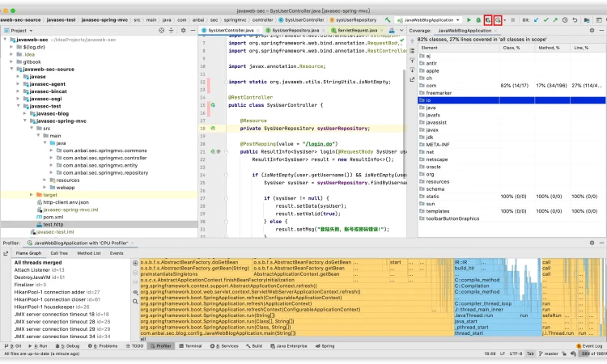Open Profiler panel settings gear
Screen dimensions: 607x364
592,243
